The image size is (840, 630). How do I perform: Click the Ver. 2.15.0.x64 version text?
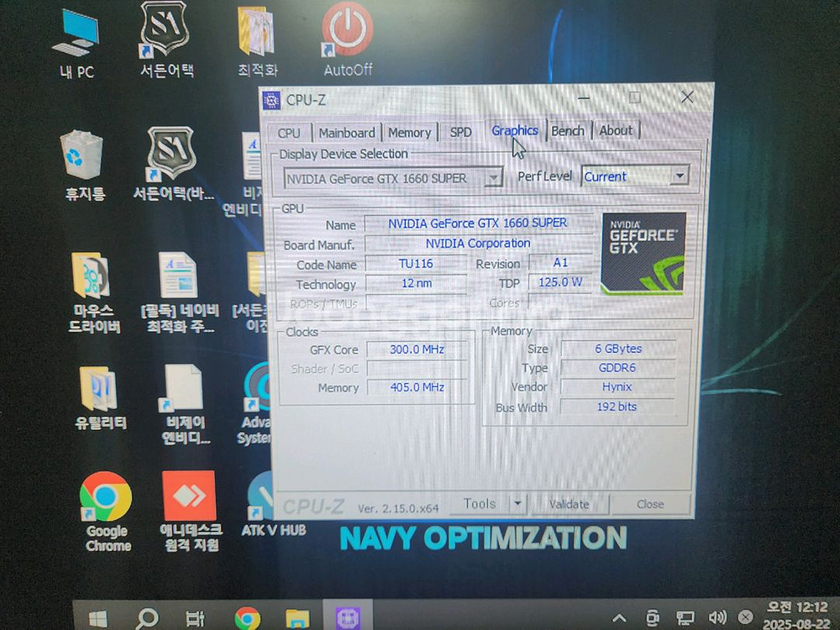point(398,508)
